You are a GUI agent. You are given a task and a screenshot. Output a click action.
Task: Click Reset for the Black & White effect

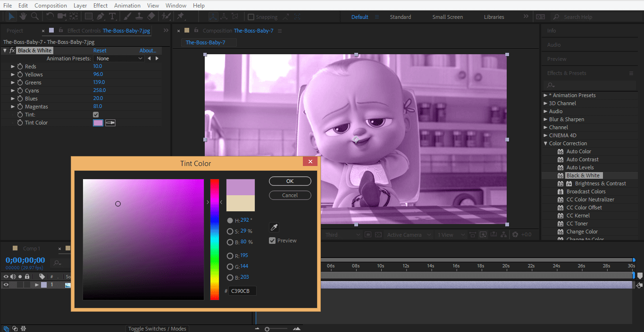click(x=100, y=50)
